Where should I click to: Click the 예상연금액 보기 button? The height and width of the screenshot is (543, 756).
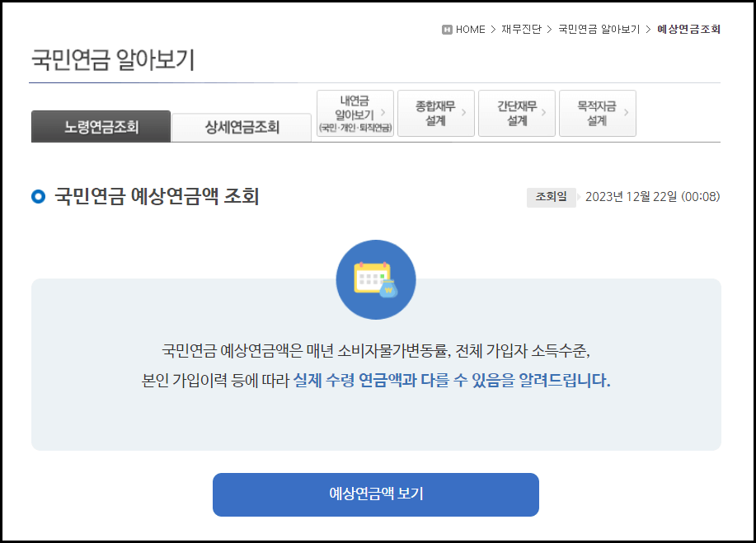tap(376, 494)
